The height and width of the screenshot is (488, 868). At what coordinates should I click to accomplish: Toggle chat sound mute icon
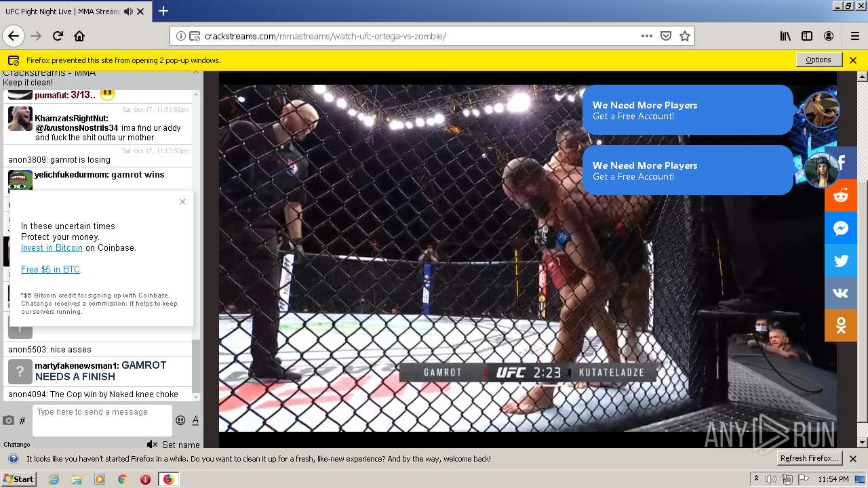tap(153, 445)
